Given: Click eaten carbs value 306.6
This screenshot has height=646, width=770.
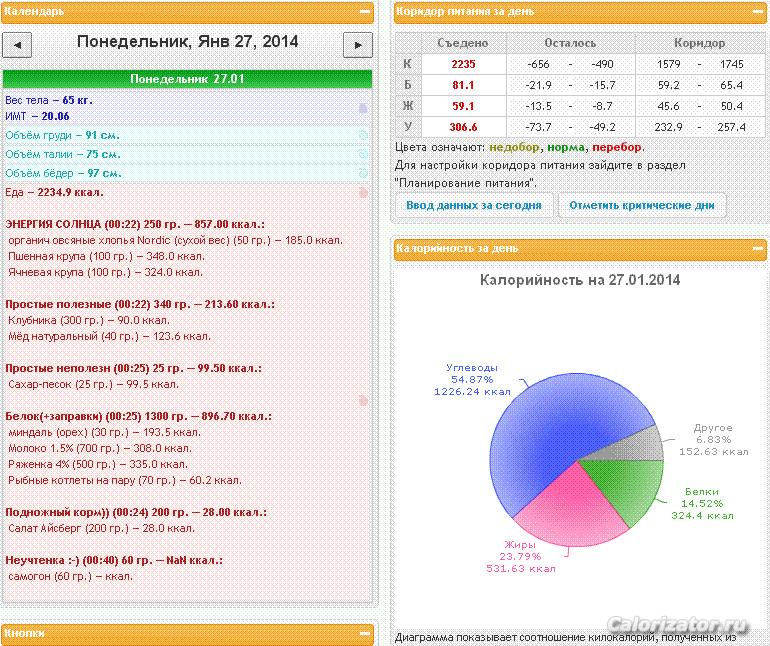Looking at the screenshot, I should [463, 127].
